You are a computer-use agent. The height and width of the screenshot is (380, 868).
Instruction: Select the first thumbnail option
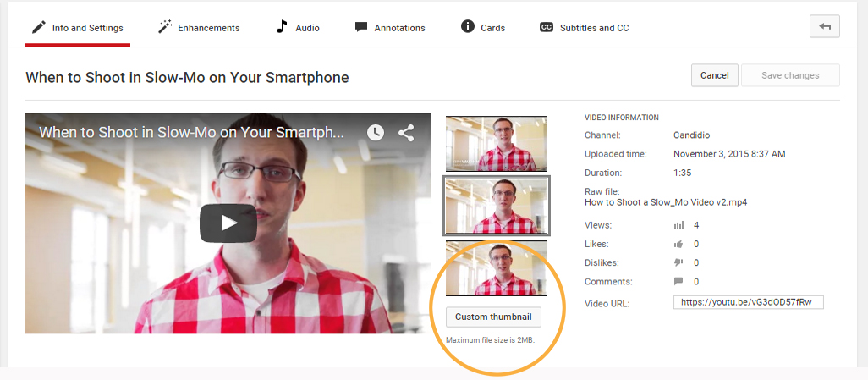tap(497, 144)
